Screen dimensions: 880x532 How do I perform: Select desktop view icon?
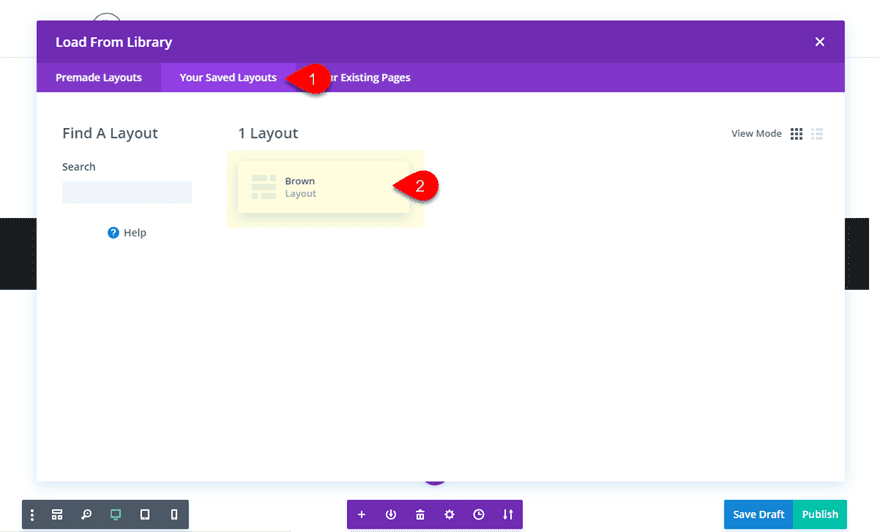[x=115, y=515]
